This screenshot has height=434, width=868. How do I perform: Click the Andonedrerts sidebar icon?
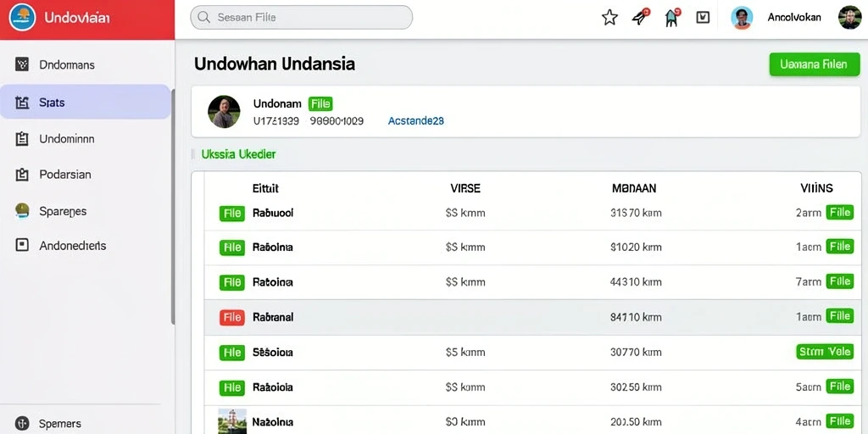point(22,245)
